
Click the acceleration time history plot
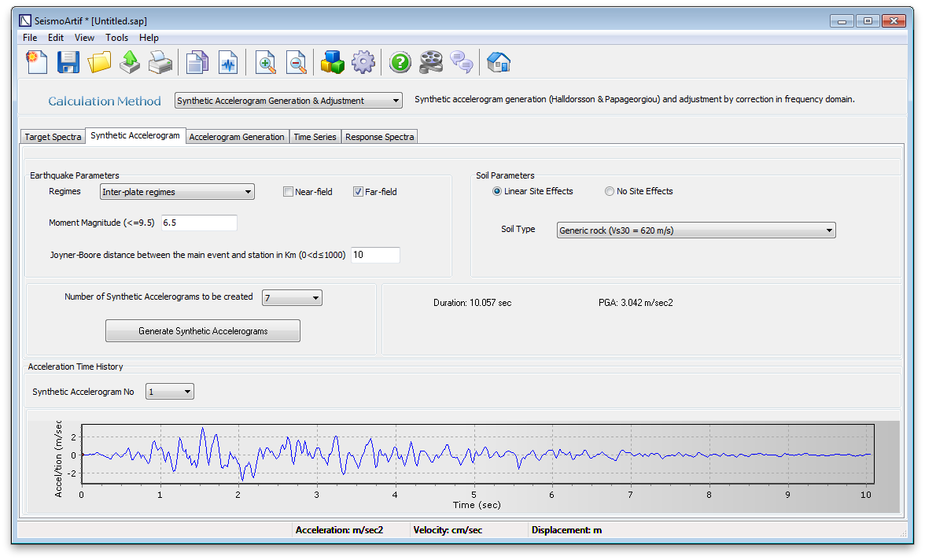click(x=477, y=454)
